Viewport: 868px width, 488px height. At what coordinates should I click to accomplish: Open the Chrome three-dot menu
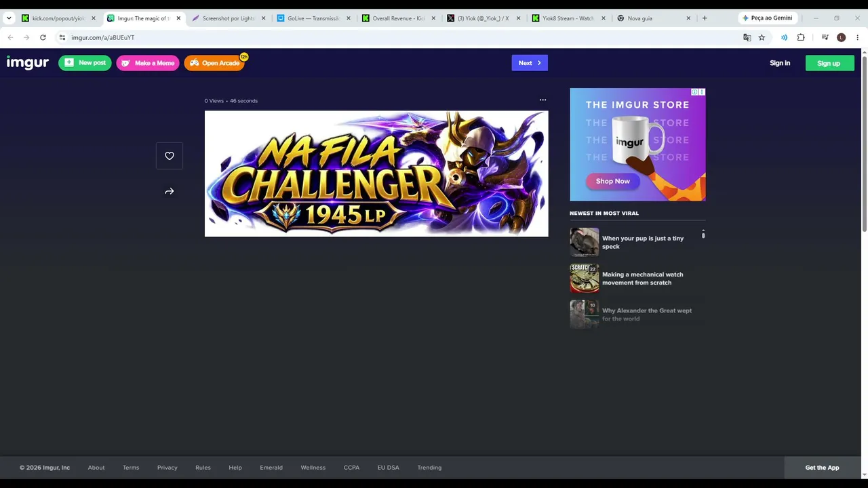coord(858,37)
